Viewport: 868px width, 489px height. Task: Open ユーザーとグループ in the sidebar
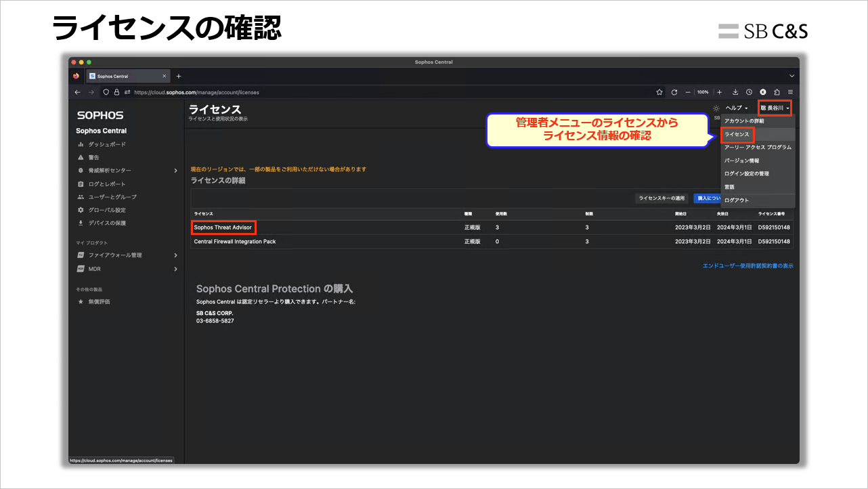(x=112, y=197)
